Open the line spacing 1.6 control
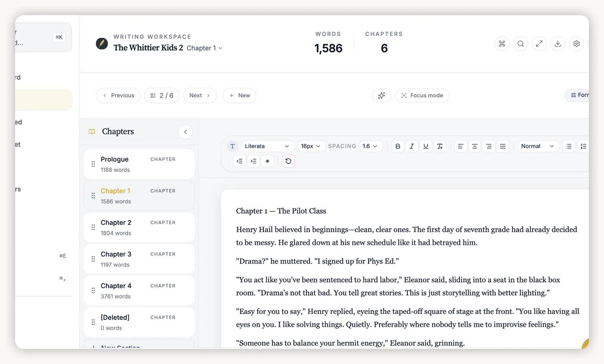Viewport: 604px width, 364px height. 369,146
